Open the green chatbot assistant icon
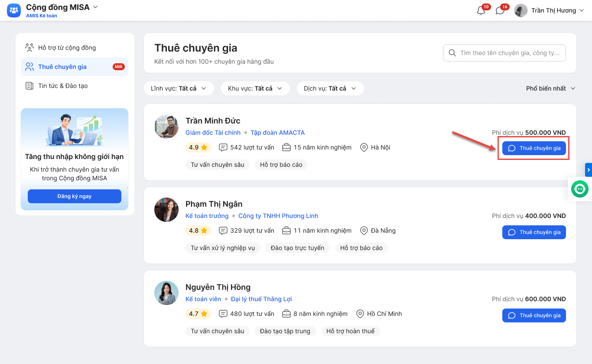The image size is (592, 364). 580,189
